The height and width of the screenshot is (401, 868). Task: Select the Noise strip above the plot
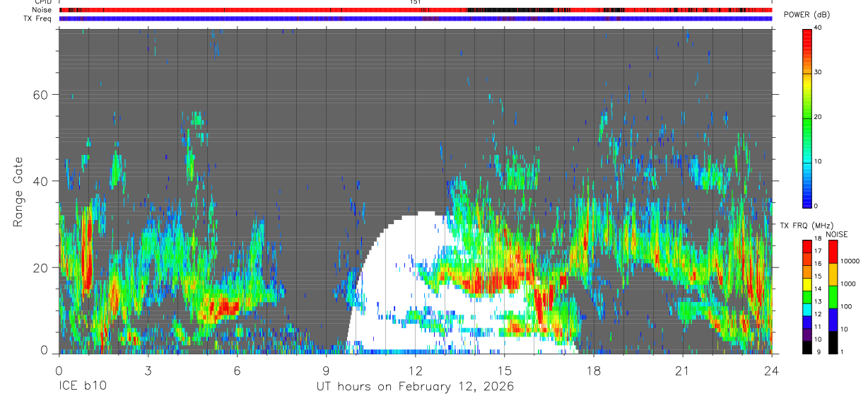coord(416,10)
